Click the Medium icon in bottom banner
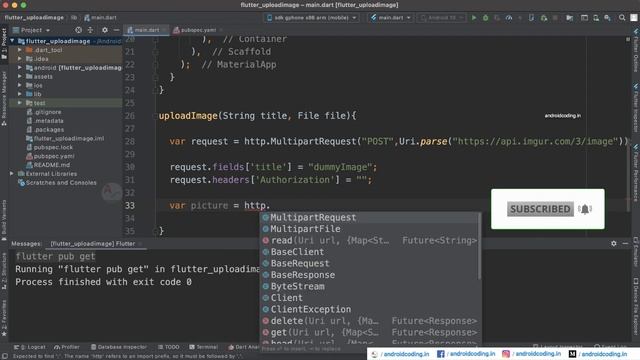The width and height of the screenshot is (640, 360). tap(572, 354)
